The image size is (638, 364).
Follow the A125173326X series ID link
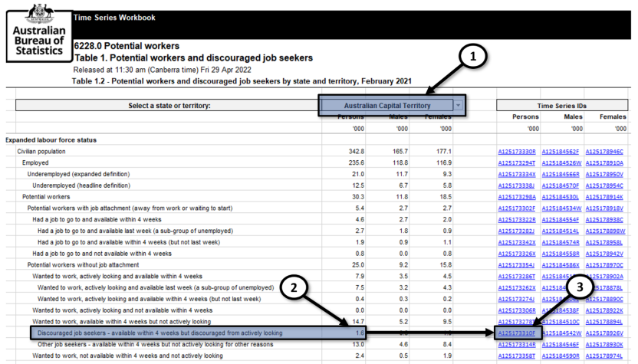pos(517,254)
